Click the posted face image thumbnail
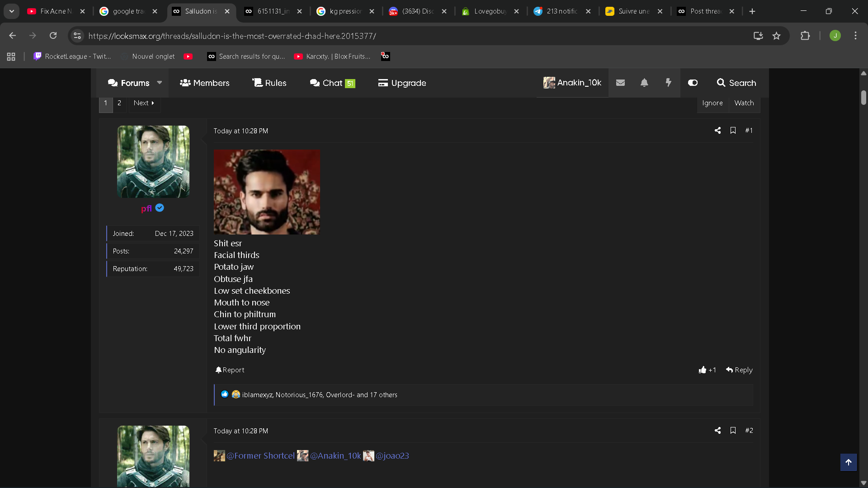The height and width of the screenshot is (488, 868). point(267,192)
